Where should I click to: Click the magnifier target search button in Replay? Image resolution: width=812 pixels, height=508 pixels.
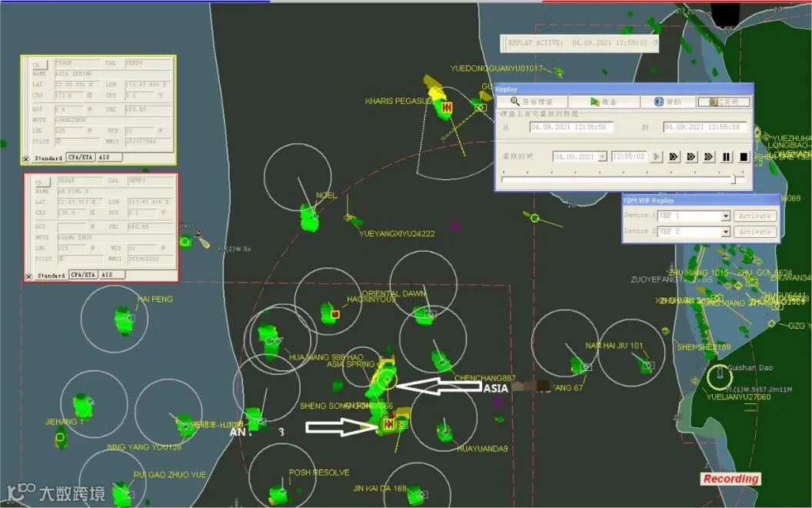pos(532,102)
